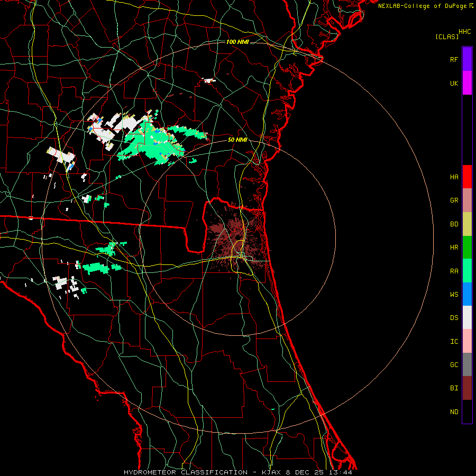Click the BD legend label
This screenshot has width=476, height=476.
tap(454, 224)
